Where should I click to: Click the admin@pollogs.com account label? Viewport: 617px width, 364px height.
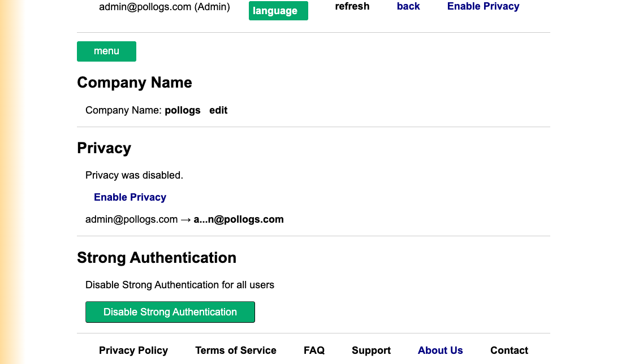pyautogui.click(x=164, y=7)
